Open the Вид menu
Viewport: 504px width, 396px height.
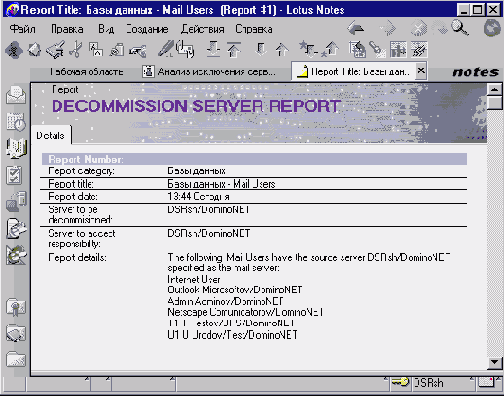pyautogui.click(x=106, y=29)
